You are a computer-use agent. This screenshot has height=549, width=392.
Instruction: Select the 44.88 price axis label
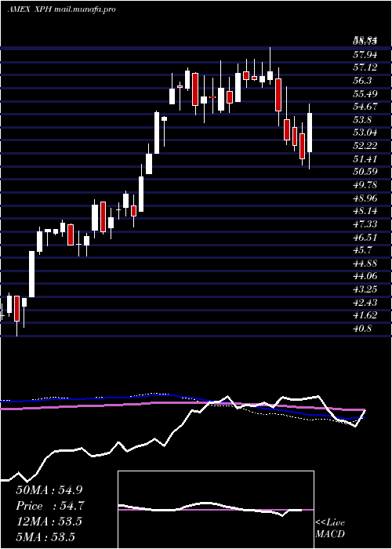click(365, 264)
